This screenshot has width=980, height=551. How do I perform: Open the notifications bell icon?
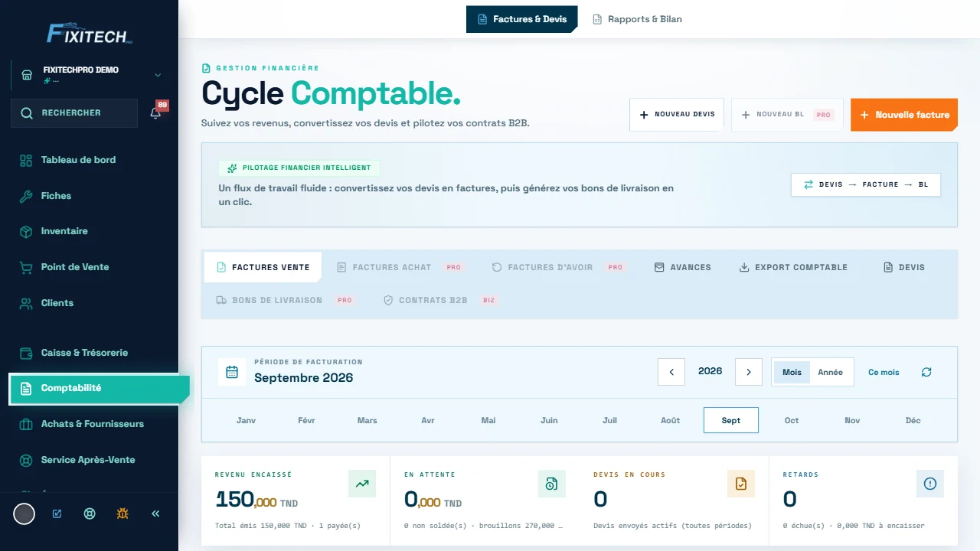tap(155, 113)
